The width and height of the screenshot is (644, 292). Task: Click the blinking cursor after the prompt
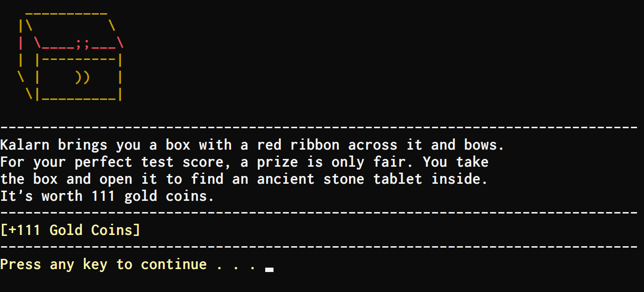tap(269, 269)
